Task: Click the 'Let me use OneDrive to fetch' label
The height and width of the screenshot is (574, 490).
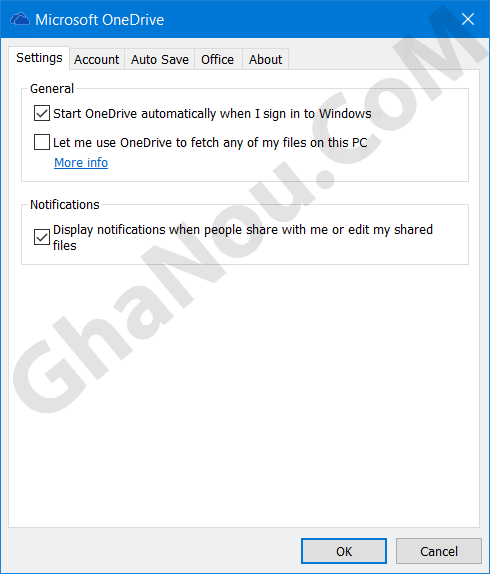Action: pos(210,143)
